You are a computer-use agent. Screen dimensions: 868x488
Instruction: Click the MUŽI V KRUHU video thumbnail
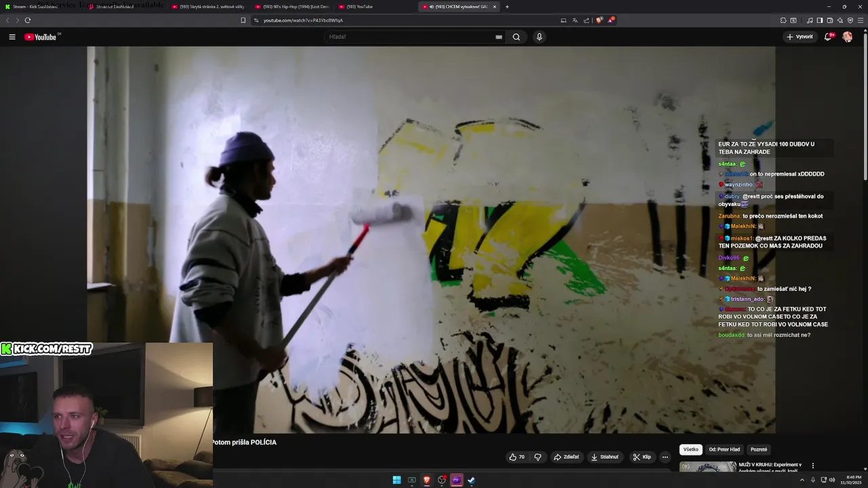707,467
